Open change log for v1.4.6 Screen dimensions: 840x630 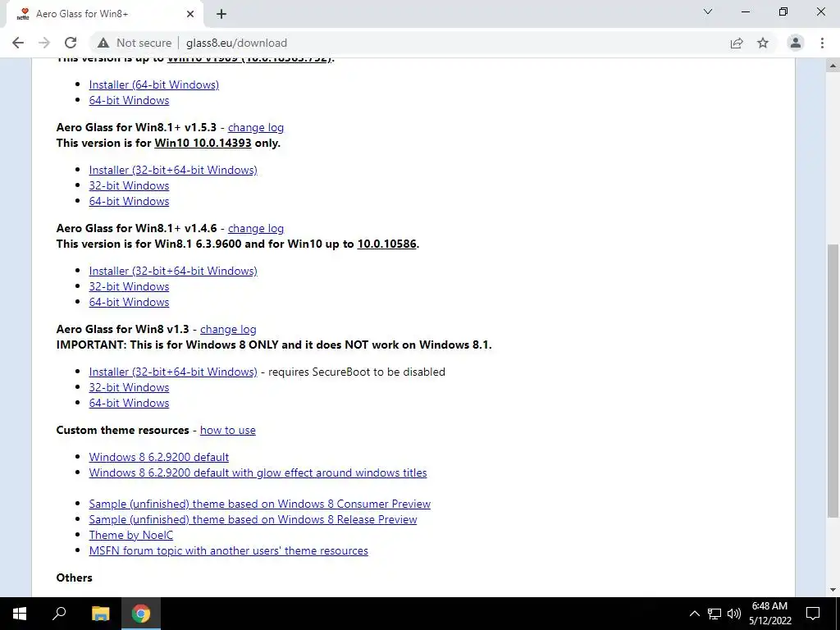[x=256, y=228]
